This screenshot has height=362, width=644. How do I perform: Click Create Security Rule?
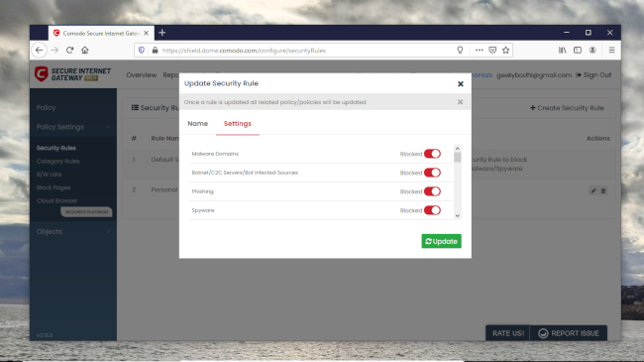tap(567, 108)
